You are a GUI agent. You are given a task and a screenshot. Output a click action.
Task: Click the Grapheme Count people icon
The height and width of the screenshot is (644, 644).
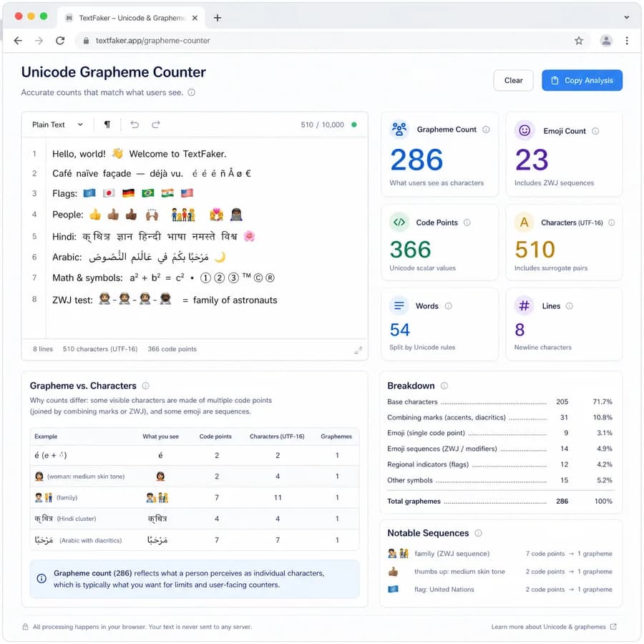pos(399,130)
